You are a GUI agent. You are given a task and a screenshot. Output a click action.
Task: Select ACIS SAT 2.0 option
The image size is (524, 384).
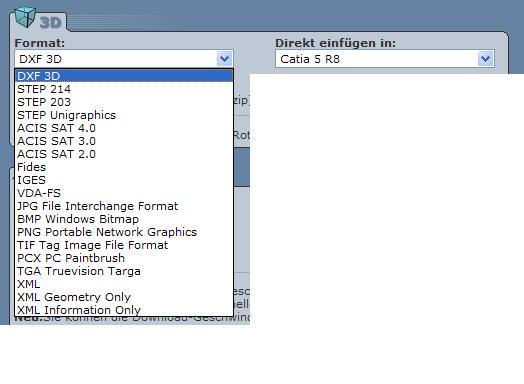click(124, 154)
